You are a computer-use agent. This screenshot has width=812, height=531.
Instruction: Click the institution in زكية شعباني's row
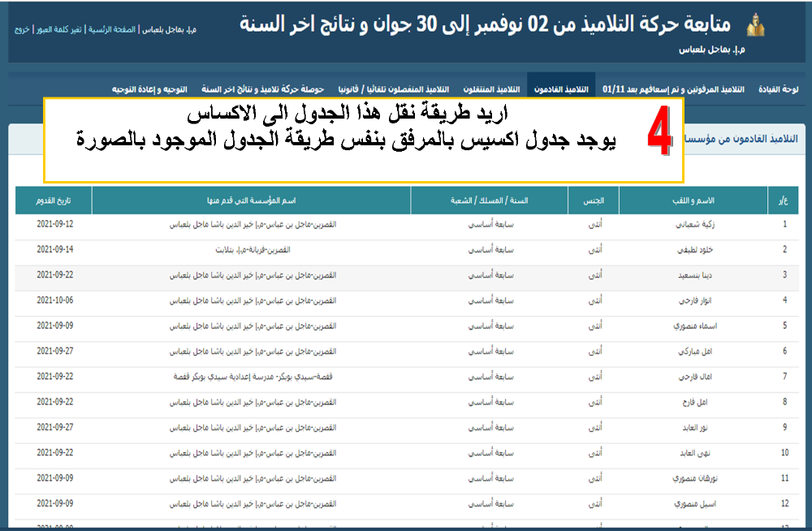253,224
